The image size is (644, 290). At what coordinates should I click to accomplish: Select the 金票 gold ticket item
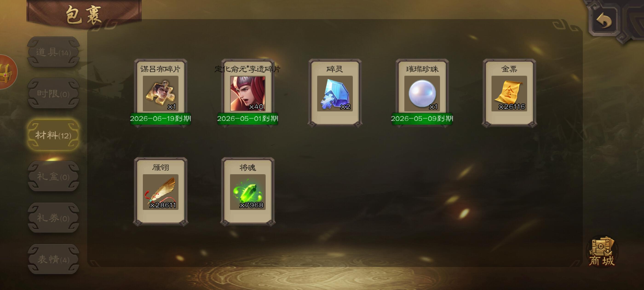[x=509, y=93]
